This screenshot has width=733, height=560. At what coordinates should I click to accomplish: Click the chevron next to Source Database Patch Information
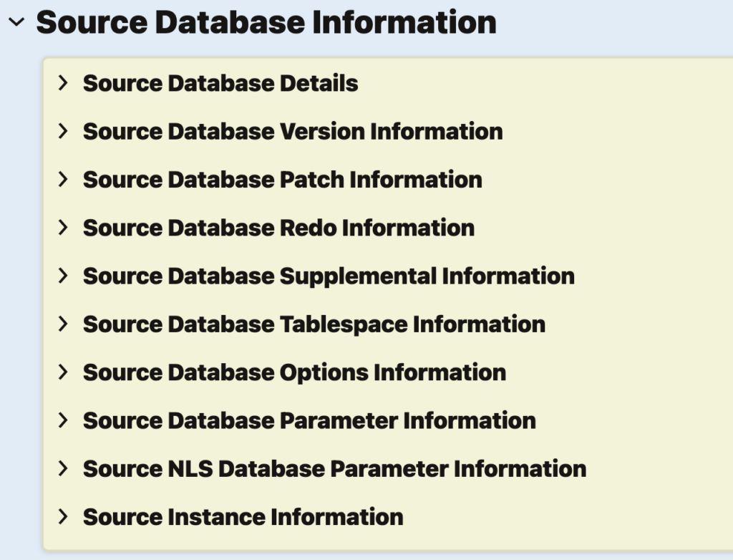tap(63, 179)
